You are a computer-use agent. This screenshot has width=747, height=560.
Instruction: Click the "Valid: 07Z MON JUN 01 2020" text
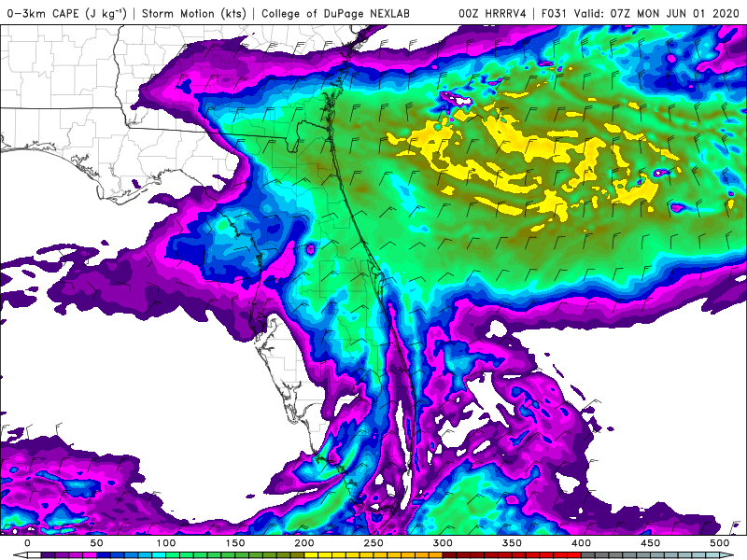[656, 13]
